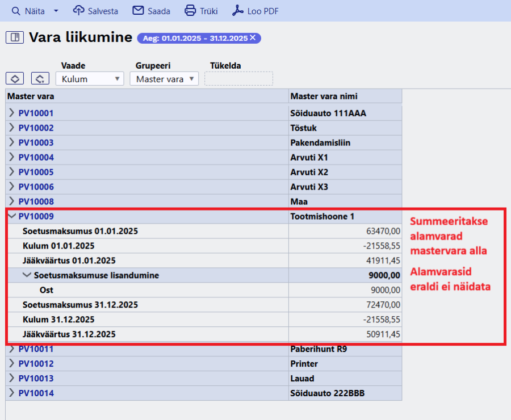Open the PV10004 asset link
Viewport: 511px width, 420px height.
point(36,157)
